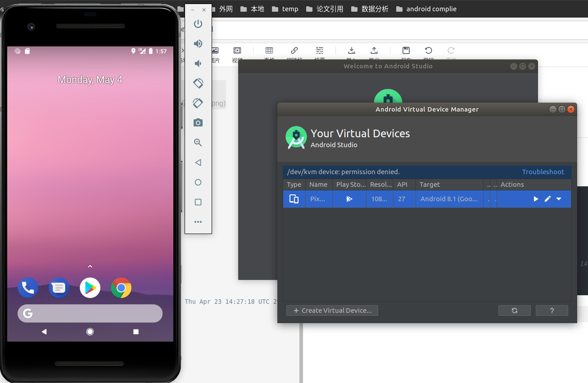The image size is (588, 383).
Task: Open emulator extended controls (three dots)
Action: click(198, 222)
